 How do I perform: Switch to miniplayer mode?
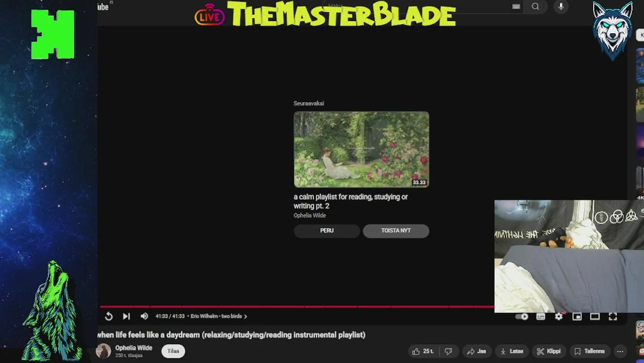coord(577,317)
